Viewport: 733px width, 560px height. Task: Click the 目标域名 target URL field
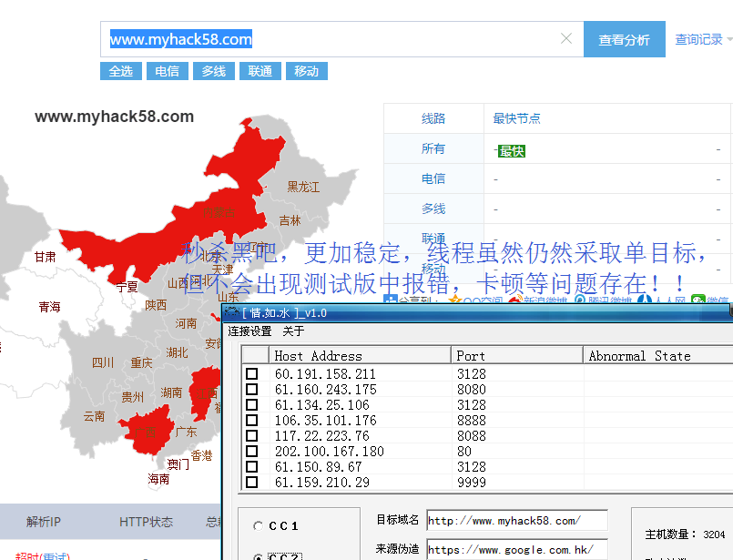point(517,520)
